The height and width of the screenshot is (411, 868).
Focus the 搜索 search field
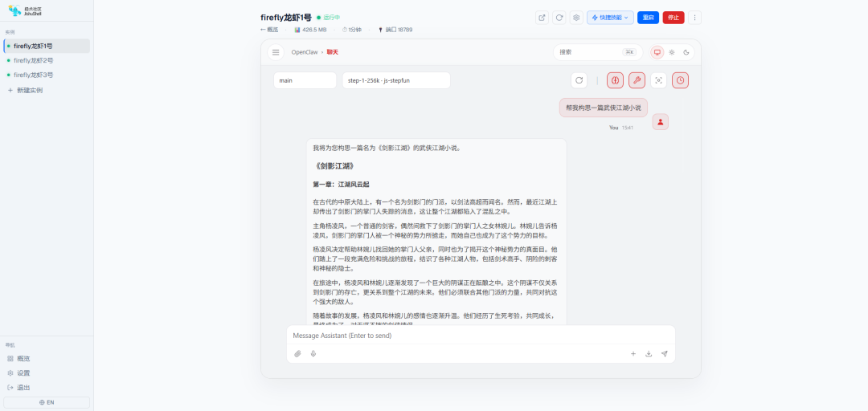click(598, 52)
